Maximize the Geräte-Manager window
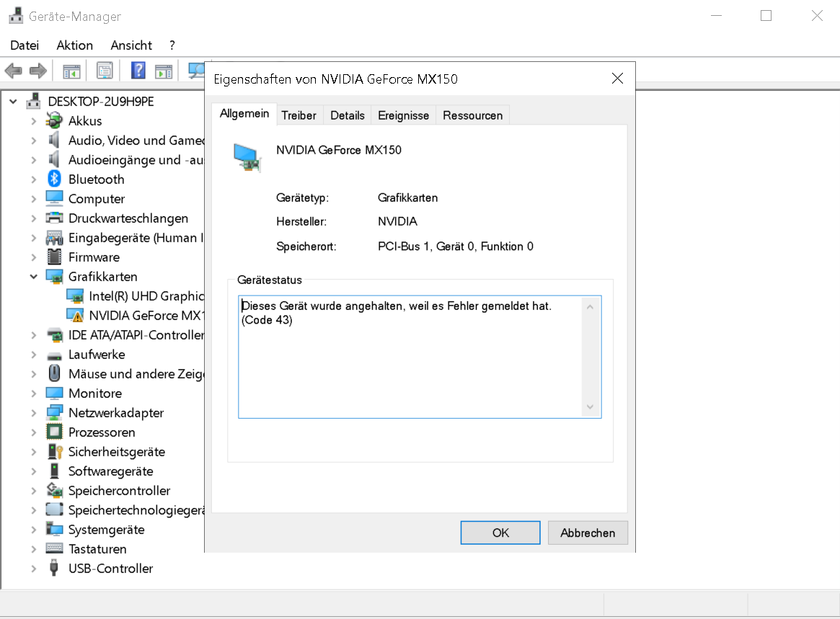 766,16
